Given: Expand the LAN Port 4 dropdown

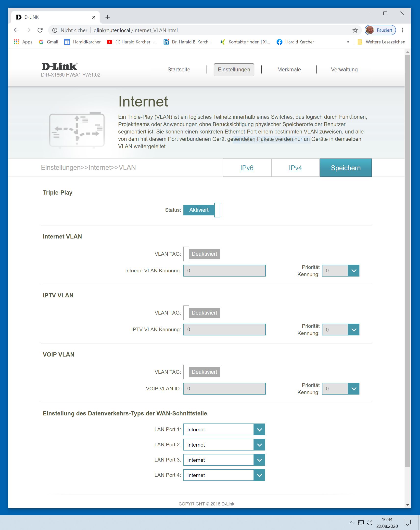Looking at the screenshot, I should coord(224,475).
